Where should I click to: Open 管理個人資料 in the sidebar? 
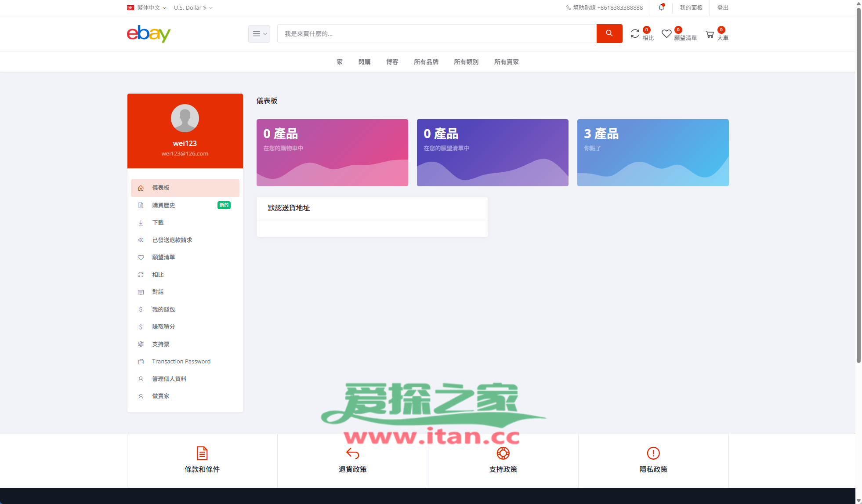coord(185,379)
